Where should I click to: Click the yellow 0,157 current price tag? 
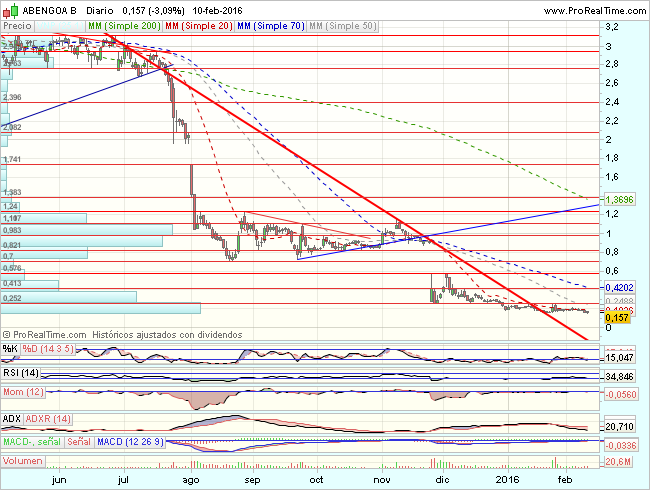(617, 318)
